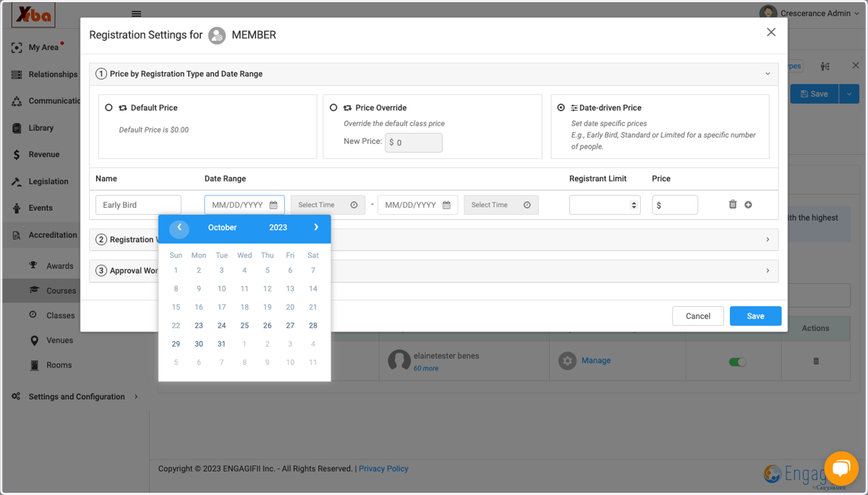Click the Library sidebar icon
The image size is (868, 495).
point(17,128)
